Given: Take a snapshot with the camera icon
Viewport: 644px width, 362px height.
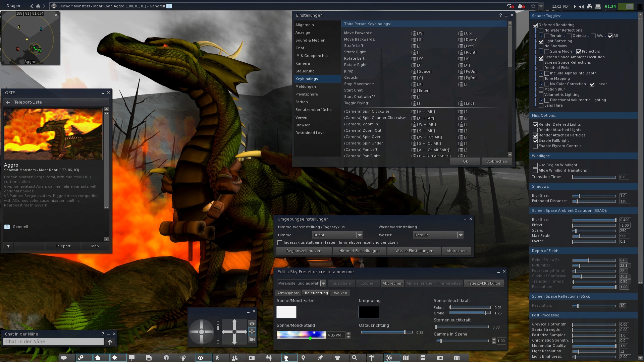Looking at the screenshot, I should tap(440, 358).
